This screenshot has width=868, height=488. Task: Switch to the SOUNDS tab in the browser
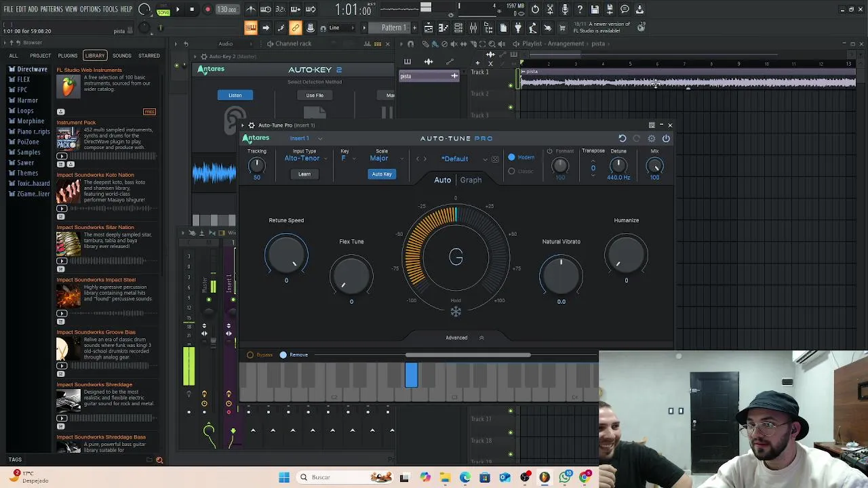122,56
